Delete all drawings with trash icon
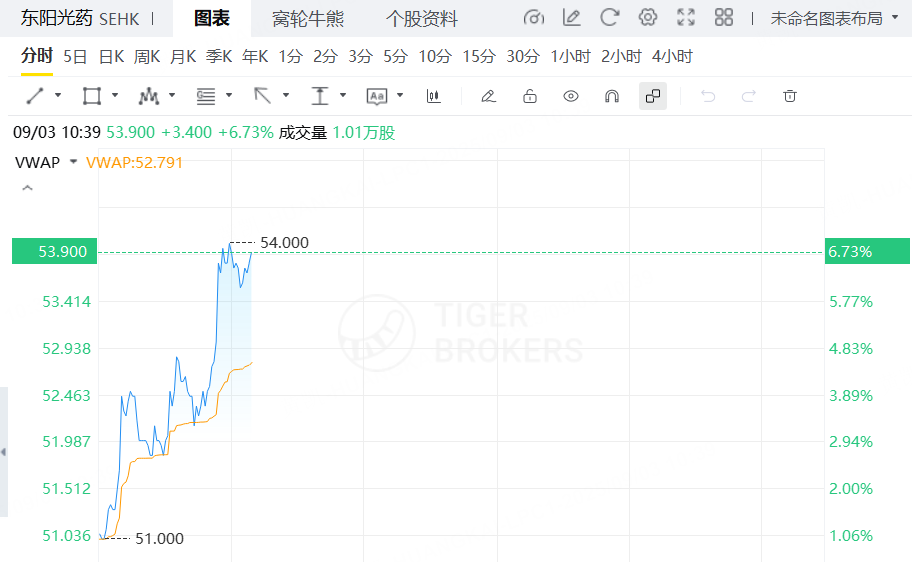This screenshot has width=912, height=562. [790, 96]
